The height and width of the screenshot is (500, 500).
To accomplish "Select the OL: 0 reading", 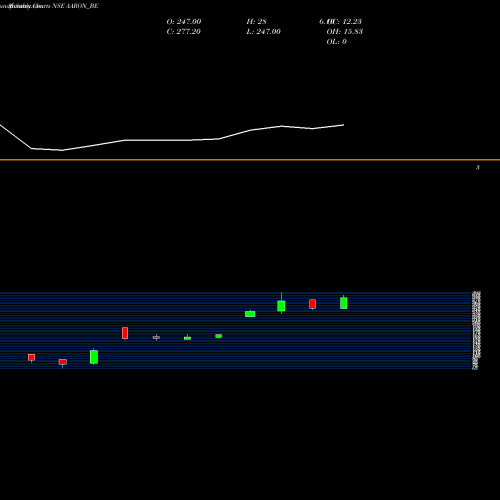I will click(x=336, y=41).
